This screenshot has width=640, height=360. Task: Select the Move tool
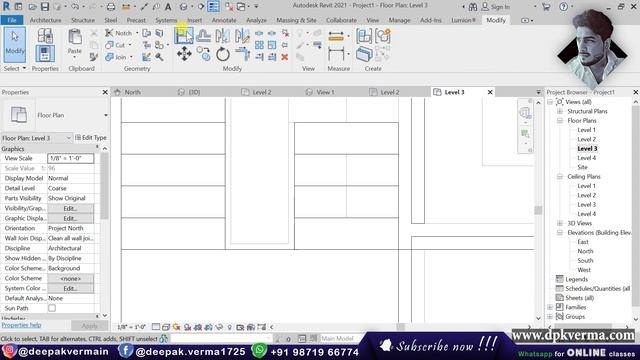pos(184,54)
